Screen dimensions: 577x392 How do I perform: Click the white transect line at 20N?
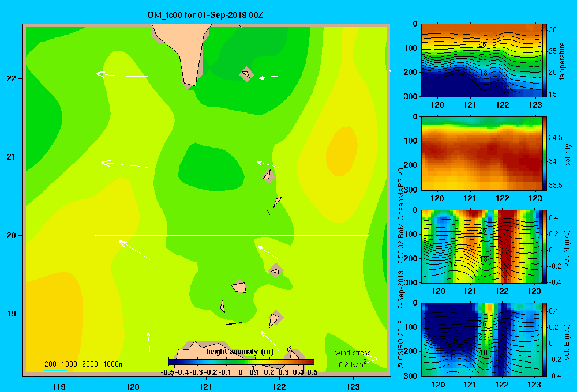pyautogui.click(x=232, y=235)
